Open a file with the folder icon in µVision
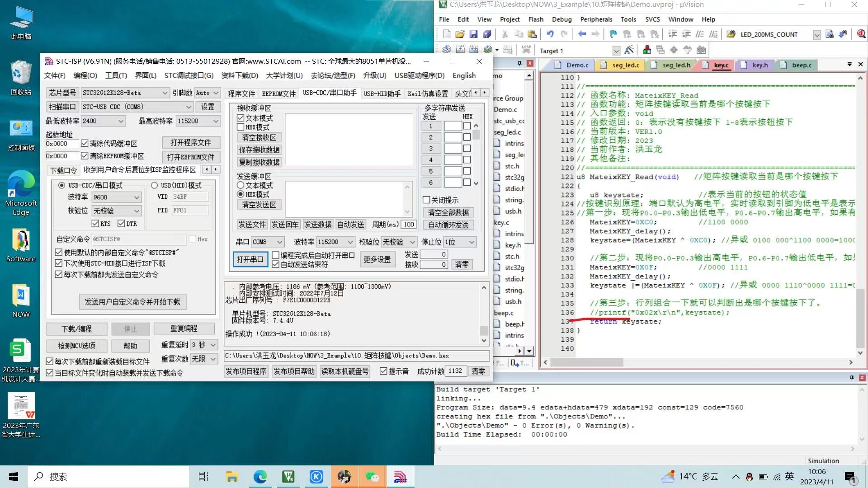Image resolution: width=868 pixels, height=488 pixels. [x=460, y=34]
